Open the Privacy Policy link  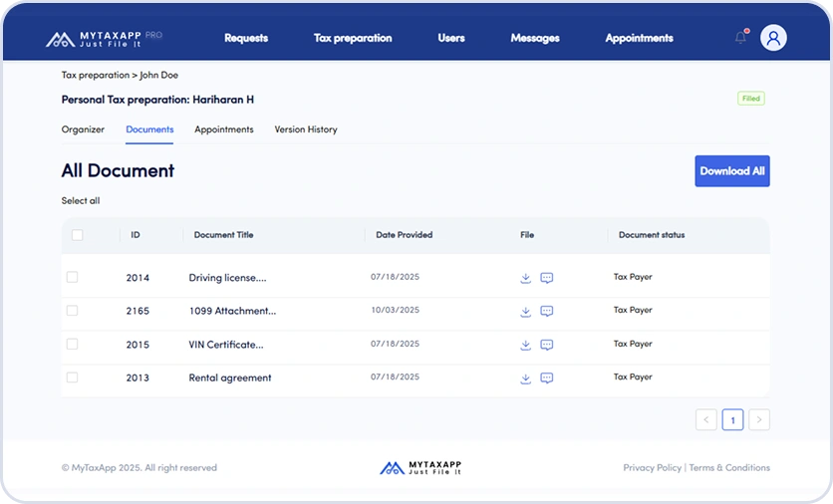652,468
